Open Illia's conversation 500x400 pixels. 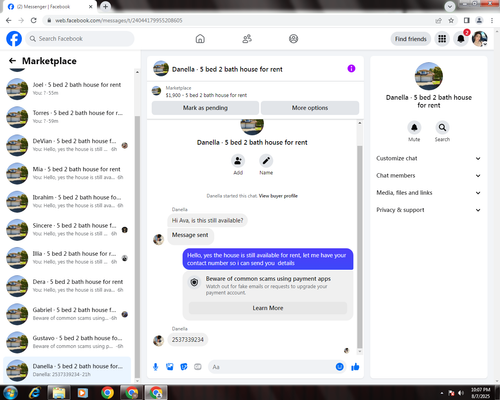[67, 258]
